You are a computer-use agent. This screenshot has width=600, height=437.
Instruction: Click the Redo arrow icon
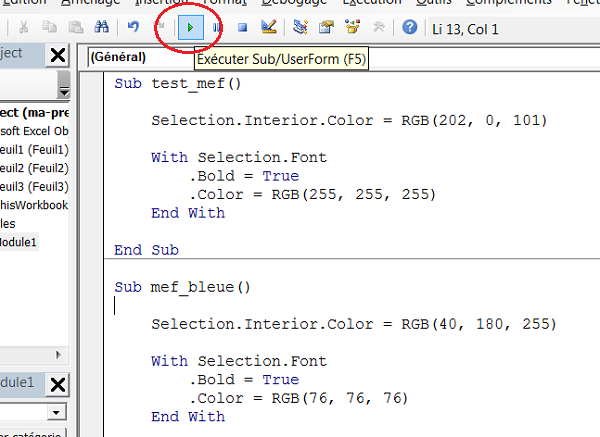[x=160, y=27]
